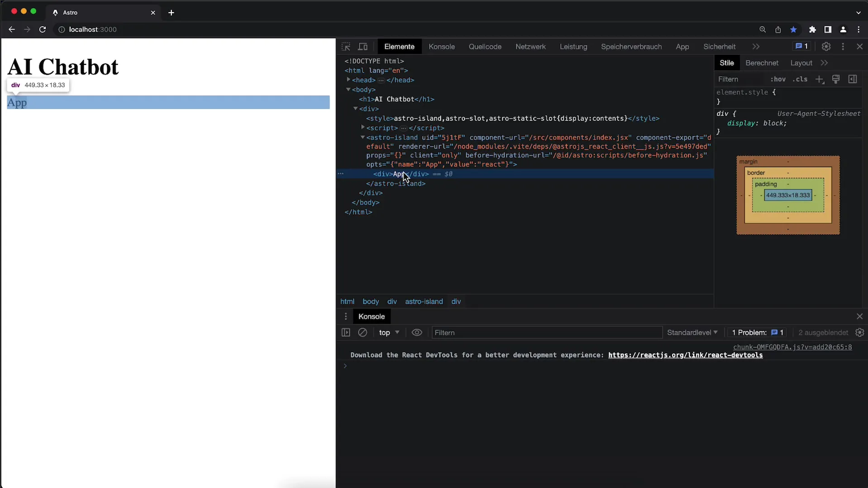This screenshot has width=868, height=488.
Task: Click the 1 Problem issues button
Action: (758, 332)
